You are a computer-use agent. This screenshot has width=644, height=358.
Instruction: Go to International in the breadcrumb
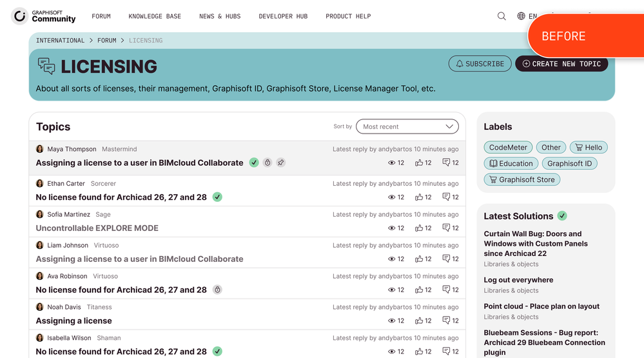click(60, 40)
